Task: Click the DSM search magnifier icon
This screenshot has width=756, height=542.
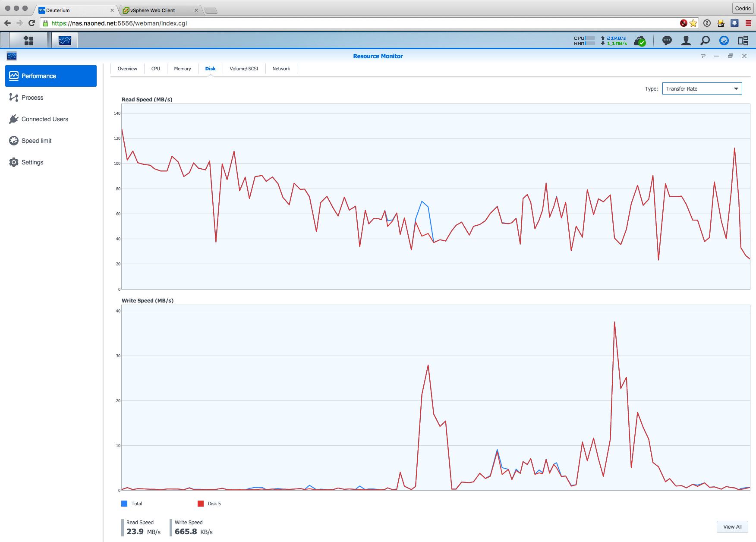Action: [x=705, y=41]
